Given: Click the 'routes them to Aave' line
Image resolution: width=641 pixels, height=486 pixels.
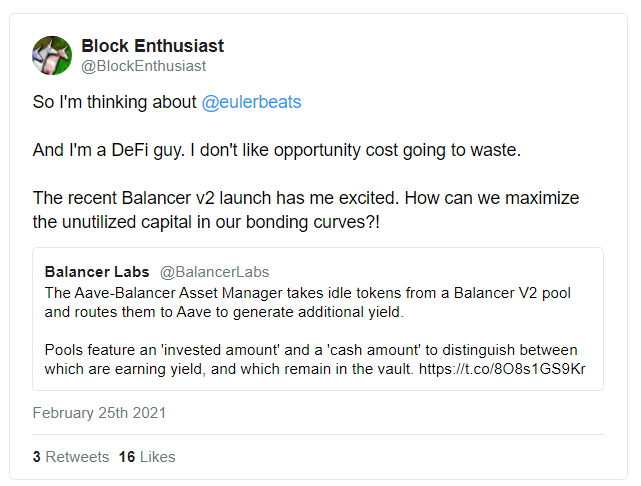Looking at the screenshot, I should point(224,312).
